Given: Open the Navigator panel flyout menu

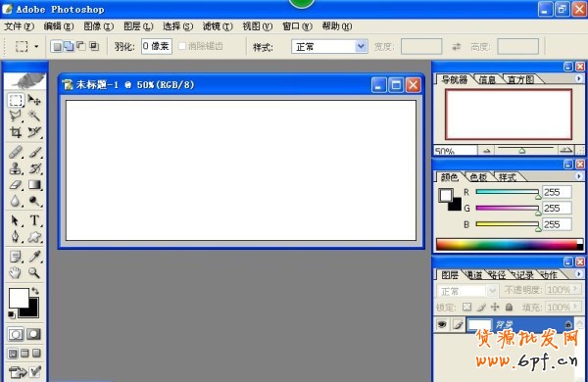Looking at the screenshot, I should point(578,78).
